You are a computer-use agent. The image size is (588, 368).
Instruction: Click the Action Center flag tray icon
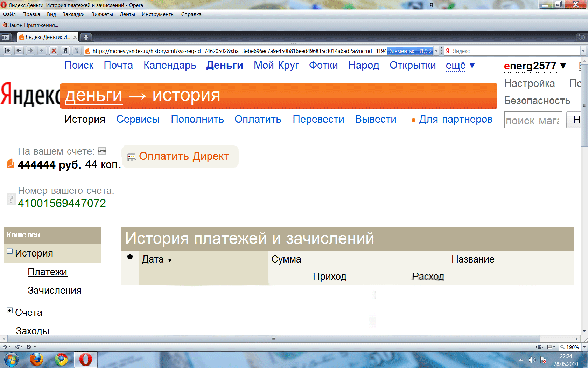coord(543,360)
